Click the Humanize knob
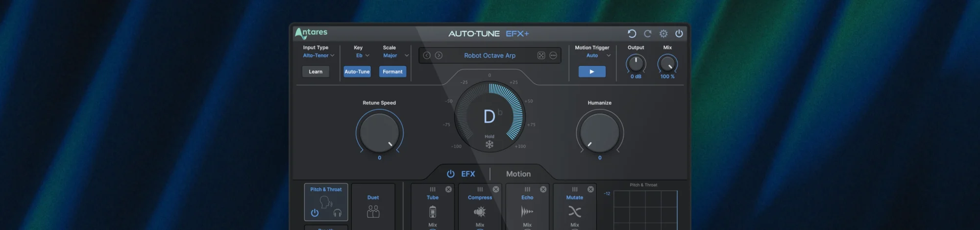 (600, 132)
